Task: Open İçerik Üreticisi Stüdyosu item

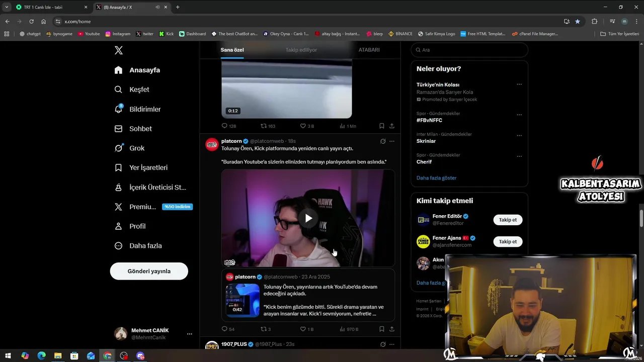Action: 150,187
